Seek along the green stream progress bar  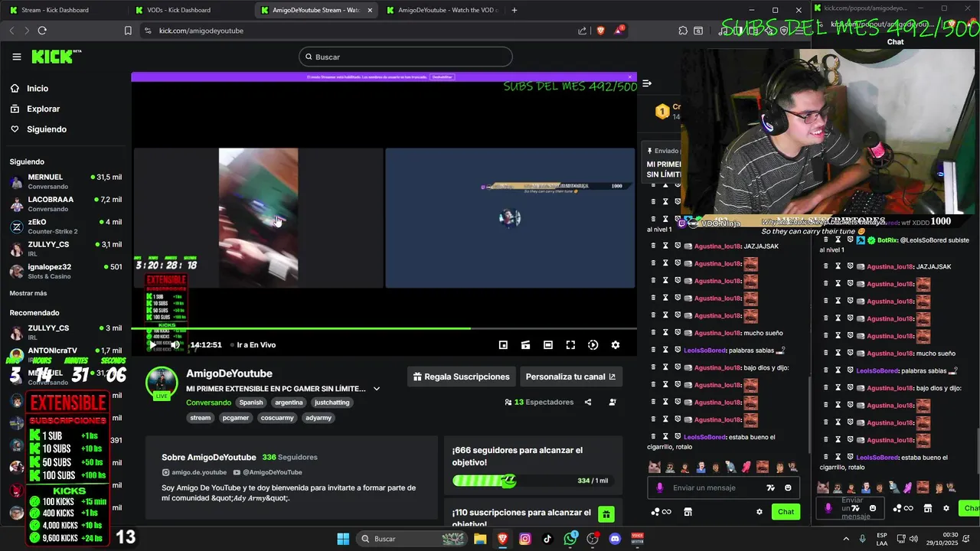coord(384,329)
